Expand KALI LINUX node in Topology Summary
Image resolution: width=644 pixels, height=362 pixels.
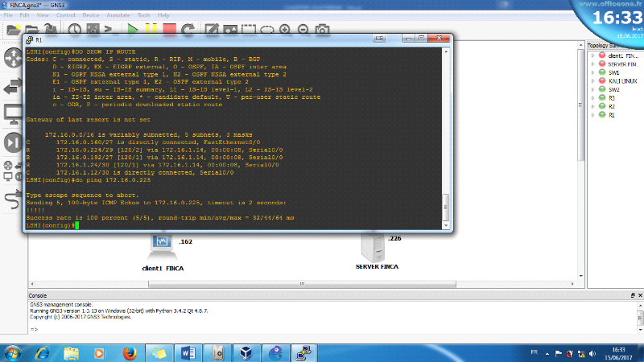[592, 81]
